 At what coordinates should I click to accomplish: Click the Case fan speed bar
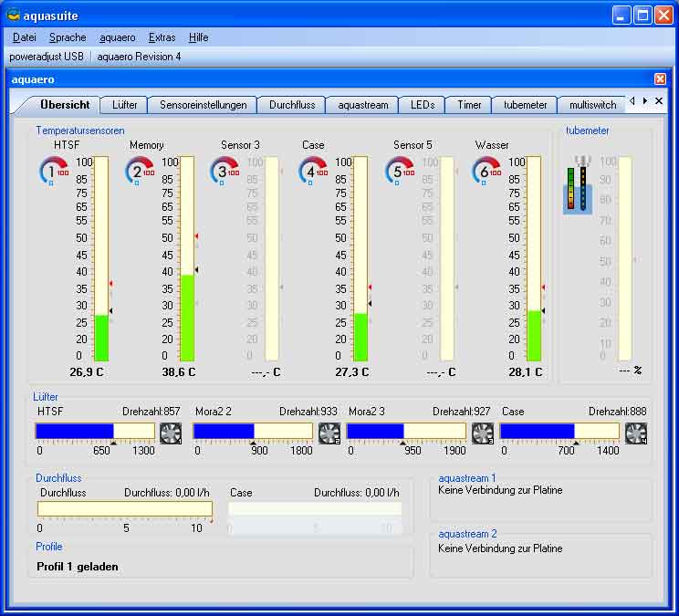click(x=559, y=431)
